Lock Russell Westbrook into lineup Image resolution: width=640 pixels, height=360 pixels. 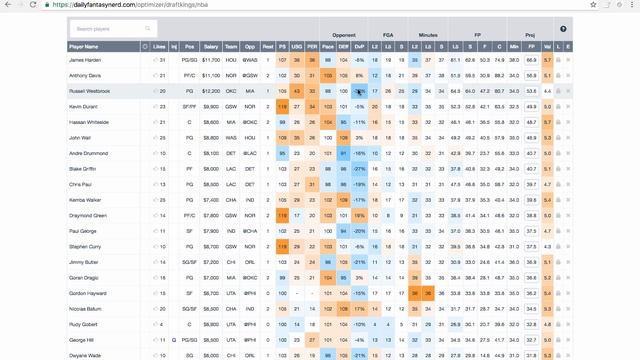558,91
